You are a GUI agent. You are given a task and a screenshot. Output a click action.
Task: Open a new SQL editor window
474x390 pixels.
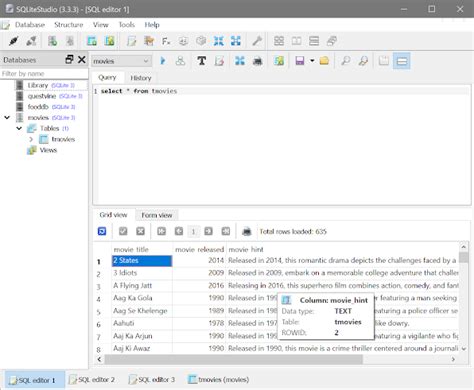pos(131,41)
